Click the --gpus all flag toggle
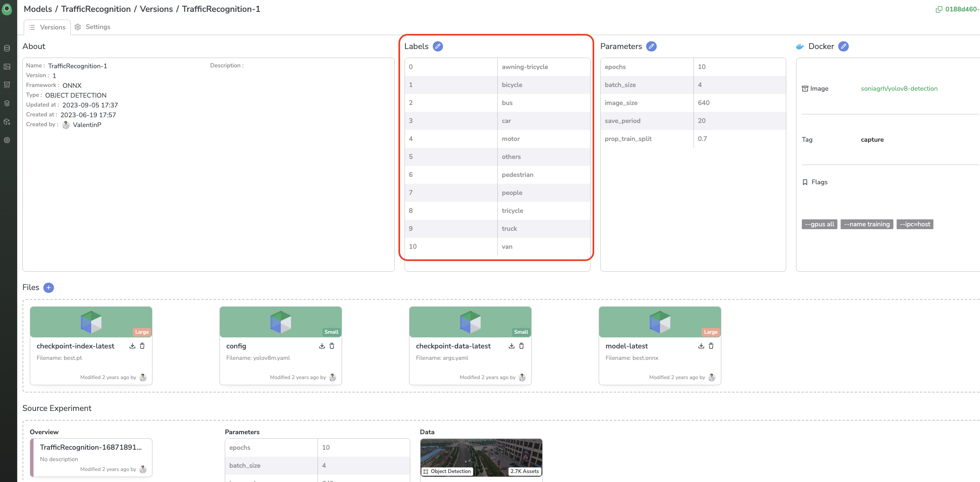This screenshot has height=482, width=980. pyautogui.click(x=819, y=223)
